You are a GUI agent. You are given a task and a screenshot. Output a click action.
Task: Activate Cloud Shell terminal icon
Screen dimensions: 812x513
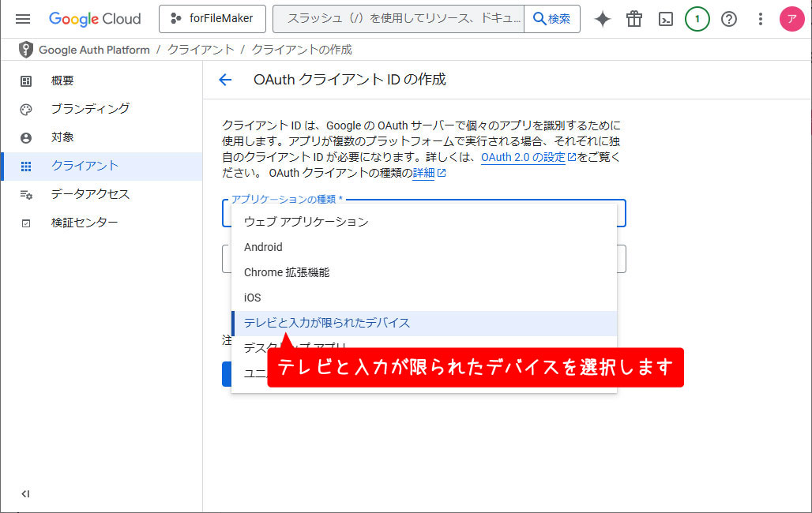tap(665, 19)
